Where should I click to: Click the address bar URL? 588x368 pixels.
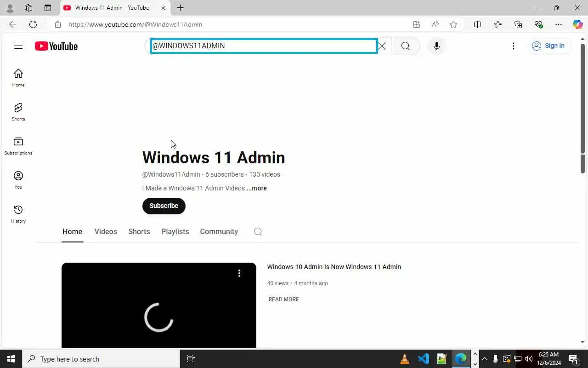coord(136,24)
